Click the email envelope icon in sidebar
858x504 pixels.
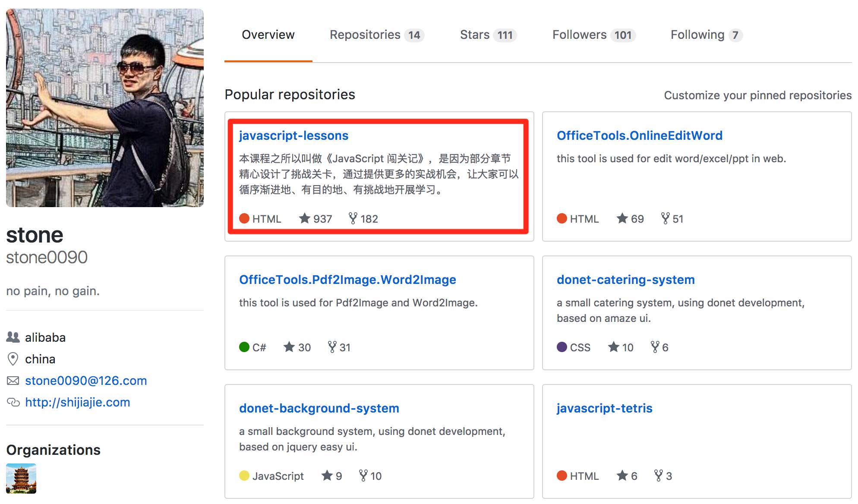tap(13, 381)
